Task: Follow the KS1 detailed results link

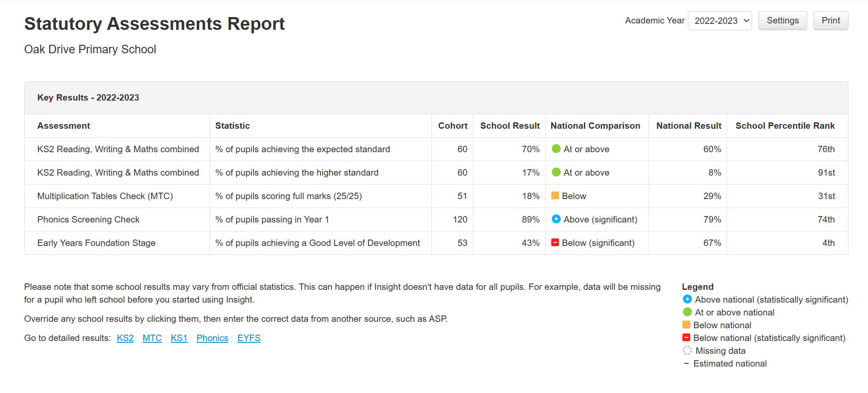Action: 179,338
